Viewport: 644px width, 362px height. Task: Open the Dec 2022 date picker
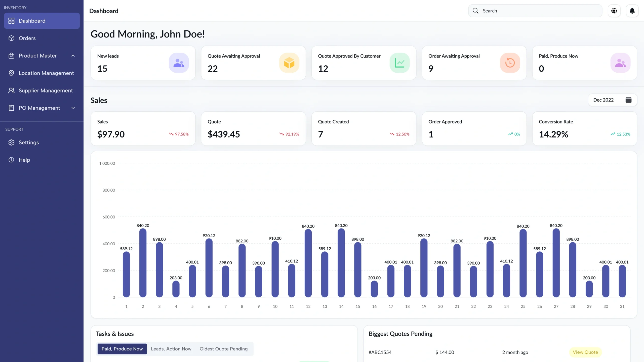tap(603, 100)
